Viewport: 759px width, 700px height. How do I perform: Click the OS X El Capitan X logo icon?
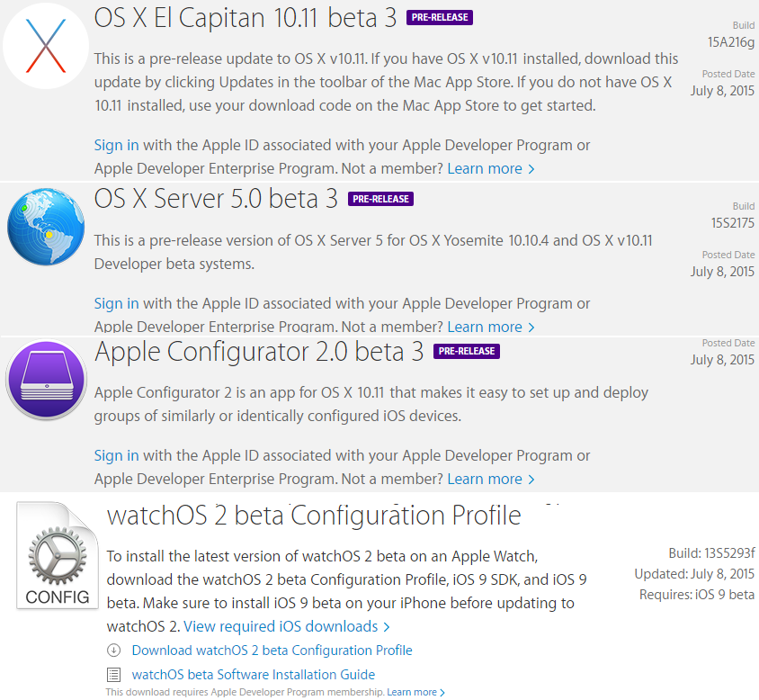coord(46,46)
